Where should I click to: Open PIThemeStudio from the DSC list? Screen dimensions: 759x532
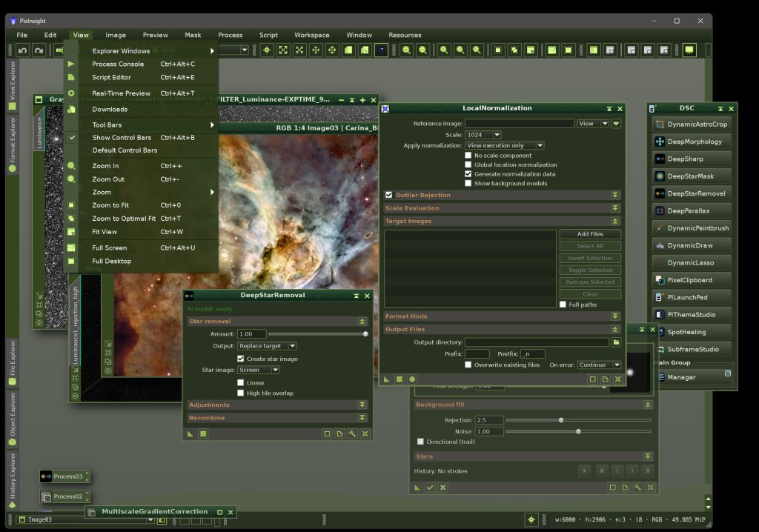692,315
